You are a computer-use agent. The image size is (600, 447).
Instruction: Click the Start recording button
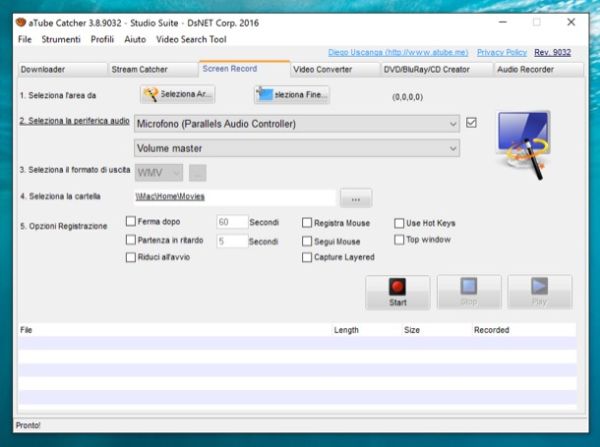tap(397, 292)
